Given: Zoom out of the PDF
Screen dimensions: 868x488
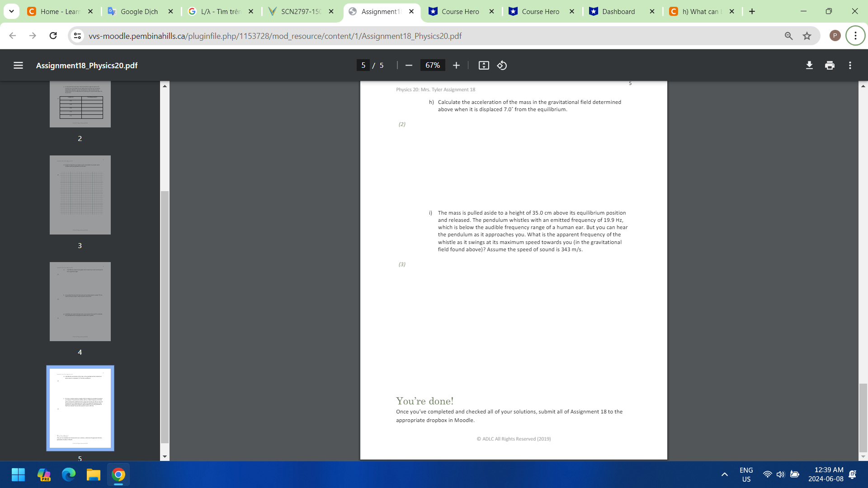Looking at the screenshot, I should click(408, 65).
